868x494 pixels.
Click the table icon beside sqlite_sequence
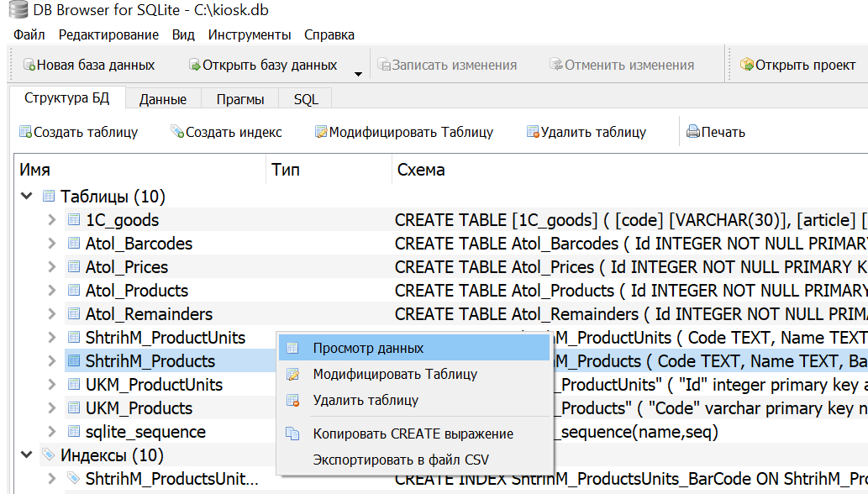tap(74, 431)
